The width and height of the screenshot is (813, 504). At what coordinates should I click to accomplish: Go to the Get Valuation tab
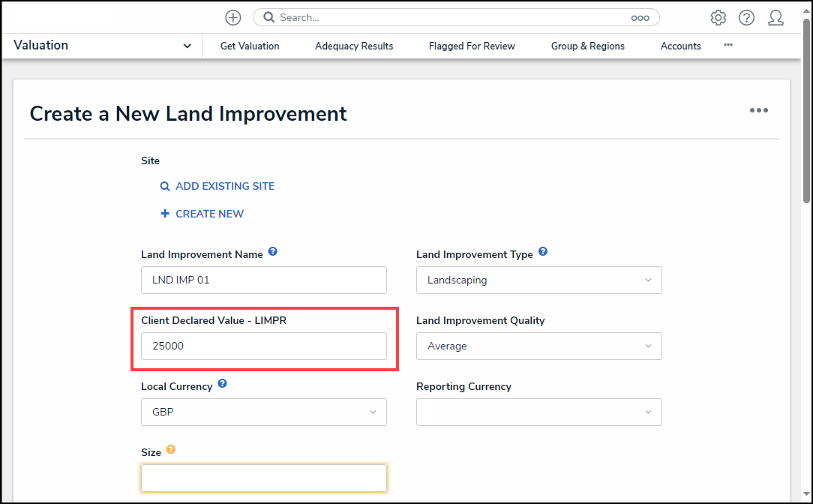[250, 46]
